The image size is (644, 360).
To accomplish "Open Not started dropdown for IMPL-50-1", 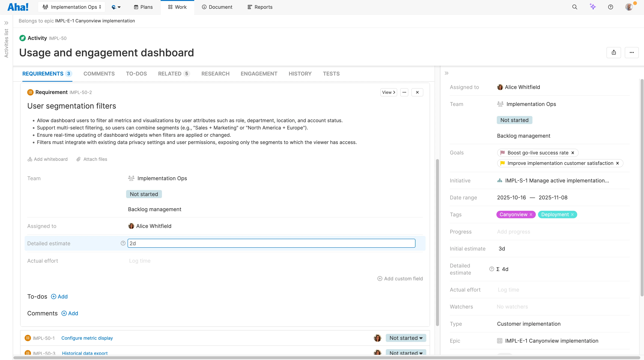I will click(406, 338).
